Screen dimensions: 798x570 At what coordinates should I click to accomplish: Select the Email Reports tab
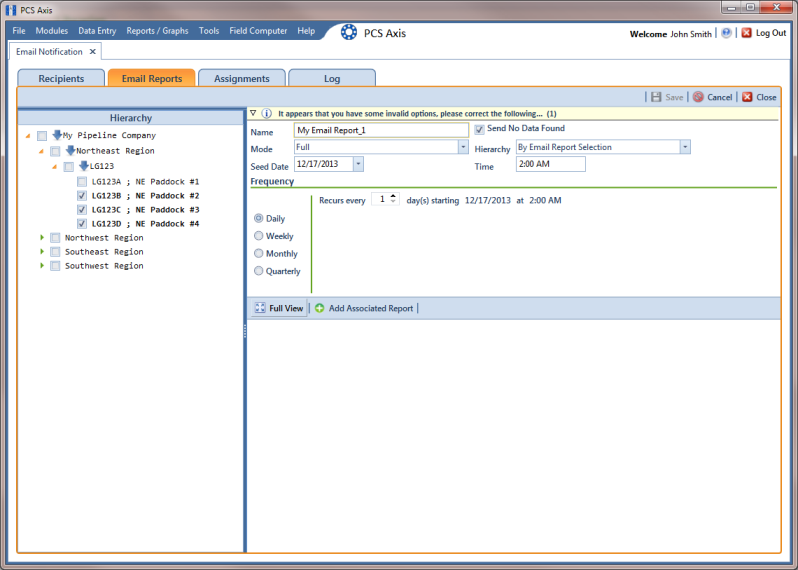coord(152,78)
